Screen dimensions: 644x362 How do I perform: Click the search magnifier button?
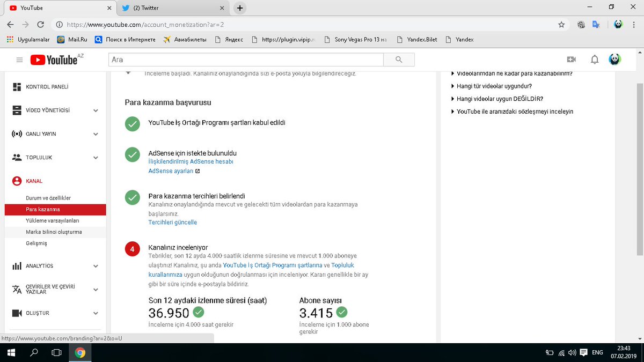(x=399, y=60)
